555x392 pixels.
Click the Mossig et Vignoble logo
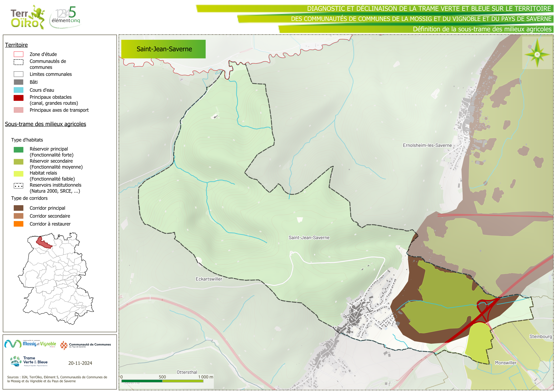pos(30,344)
